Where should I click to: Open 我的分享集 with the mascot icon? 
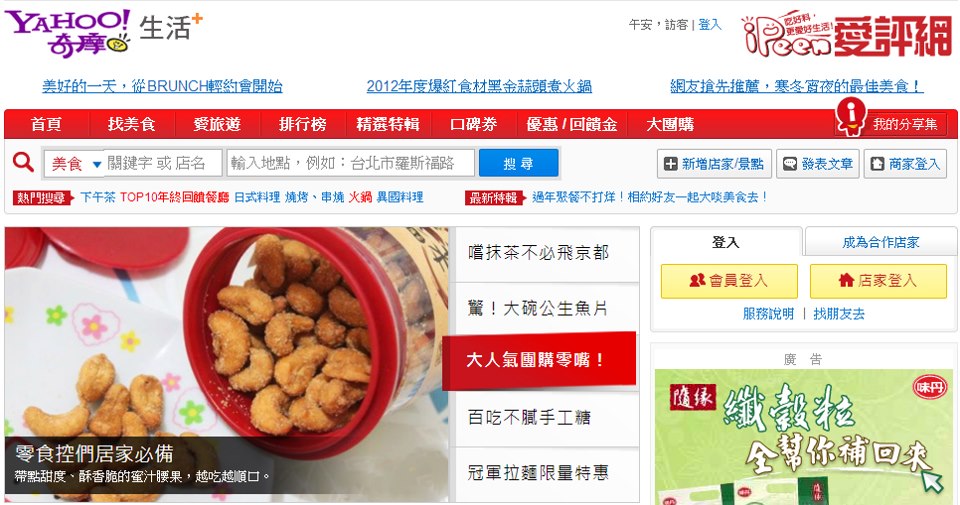(891, 121)
